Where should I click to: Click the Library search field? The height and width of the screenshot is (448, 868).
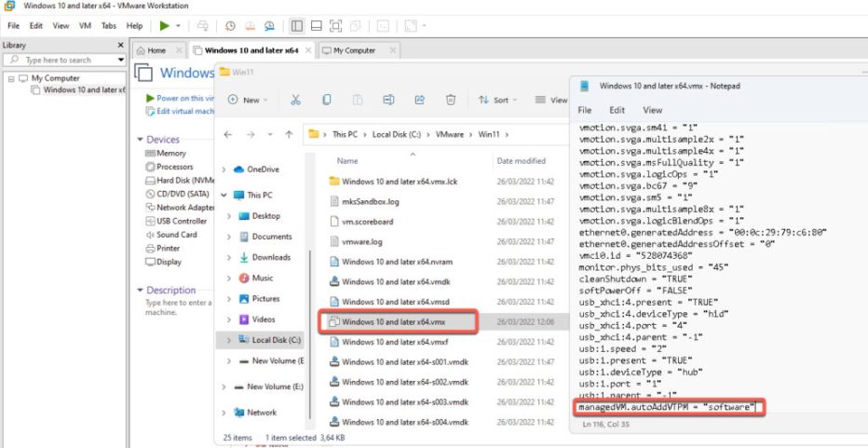[59, 60]
